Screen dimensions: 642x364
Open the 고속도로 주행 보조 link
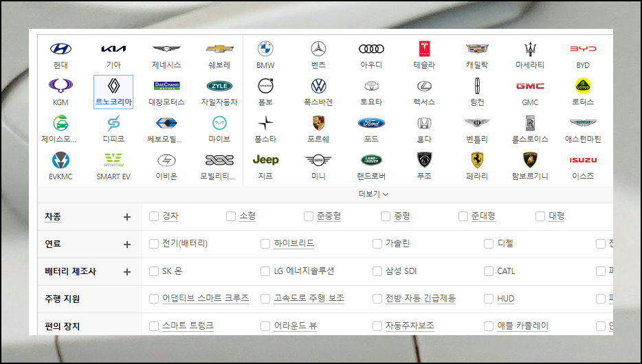point(309,298)
